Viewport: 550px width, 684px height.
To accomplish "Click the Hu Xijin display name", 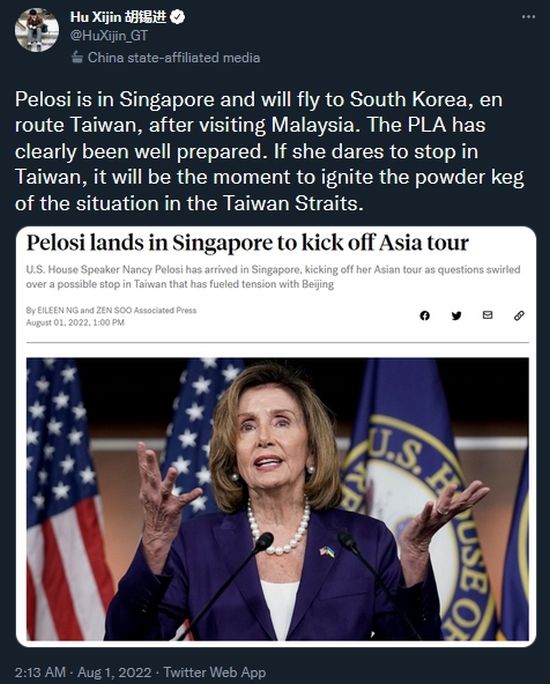I will [x=118, y=17].
